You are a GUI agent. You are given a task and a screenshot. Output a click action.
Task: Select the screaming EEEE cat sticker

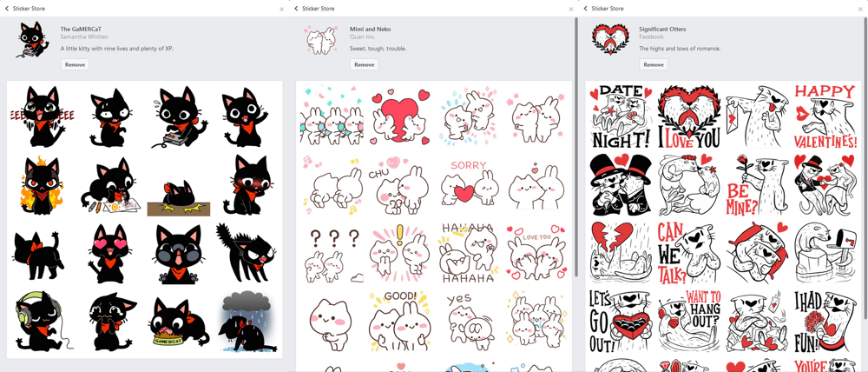click(x=42, y=116)
